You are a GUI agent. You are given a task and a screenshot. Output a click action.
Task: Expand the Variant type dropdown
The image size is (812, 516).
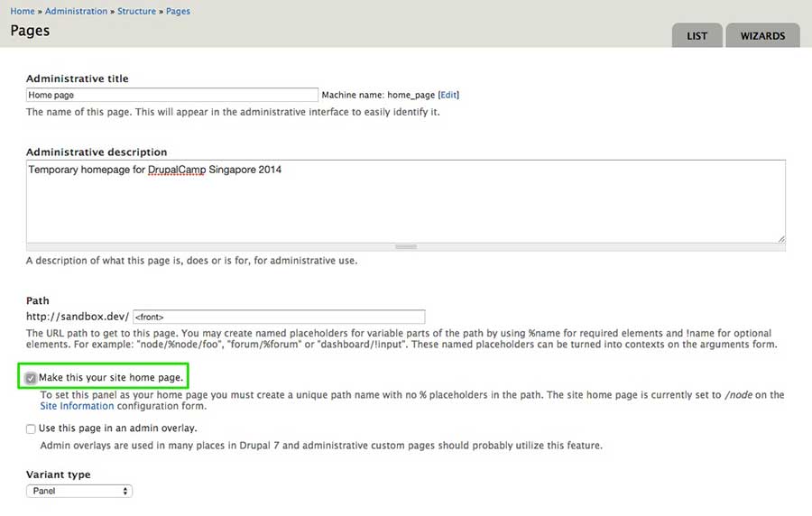[79, 491]
